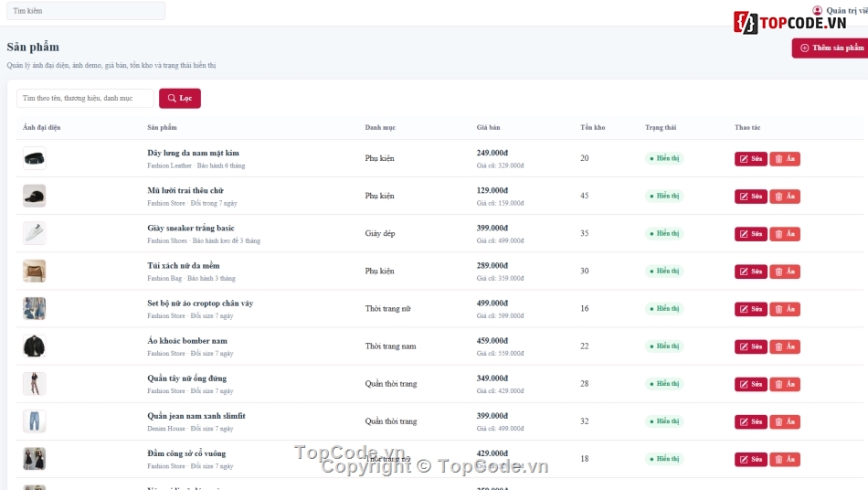This screenshot has height=490, width=868.
Task: Select product name 'Quần jean nam xanh slimfit'
Action: tap(196, 416)
